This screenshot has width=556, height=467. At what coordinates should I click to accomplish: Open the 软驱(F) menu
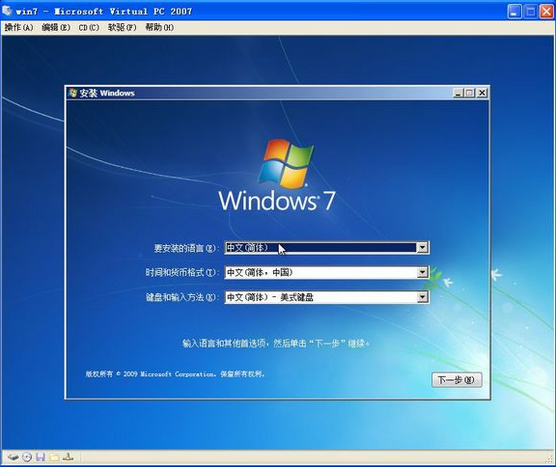click(122, 27)
